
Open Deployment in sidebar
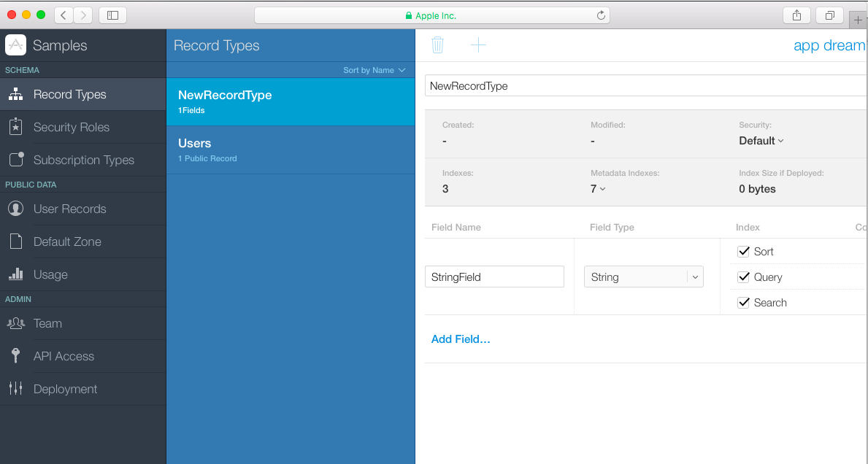83,388
